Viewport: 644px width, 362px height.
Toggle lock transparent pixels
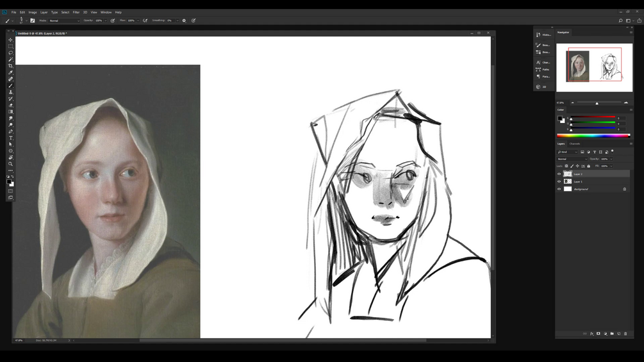coord(566,166)
